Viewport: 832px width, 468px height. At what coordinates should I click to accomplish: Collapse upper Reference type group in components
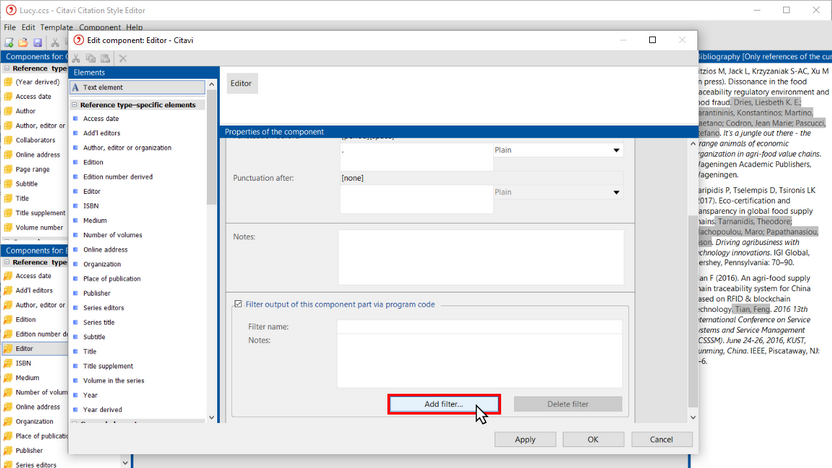(7, 68)
